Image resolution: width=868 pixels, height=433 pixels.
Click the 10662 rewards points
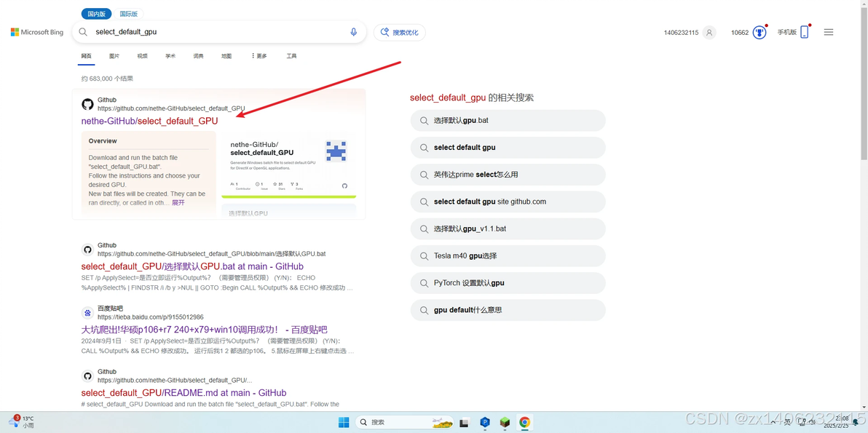[740, 33]
